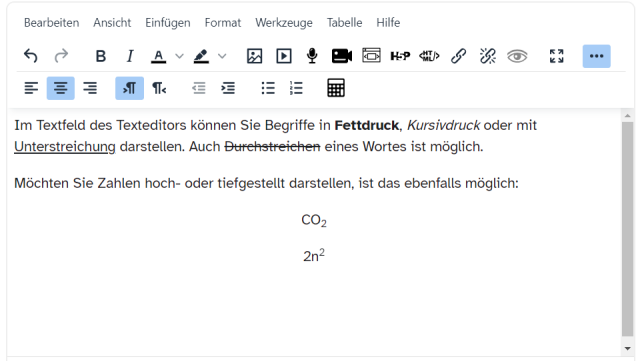Click the Undo arrow icon

31,56
